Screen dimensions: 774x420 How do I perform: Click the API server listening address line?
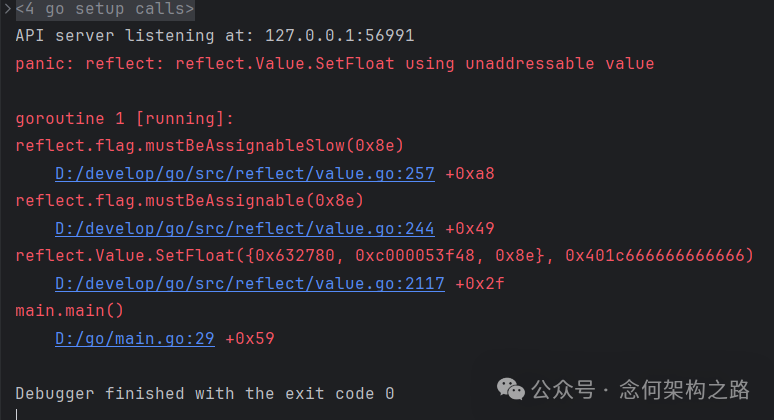click(215, 36)
